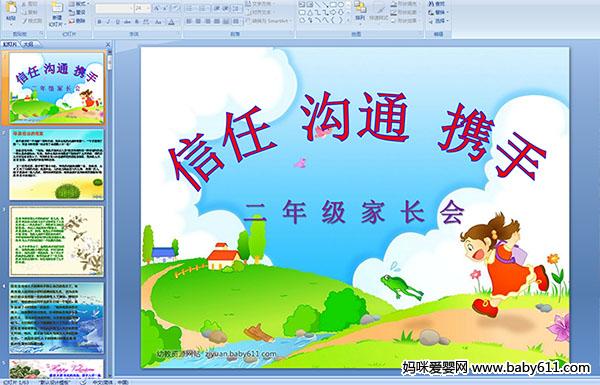The height and width of the screenshot is (385, 600).
Task: Switch to the Slides thumbnail tab
Action: [x=10, y=44]
